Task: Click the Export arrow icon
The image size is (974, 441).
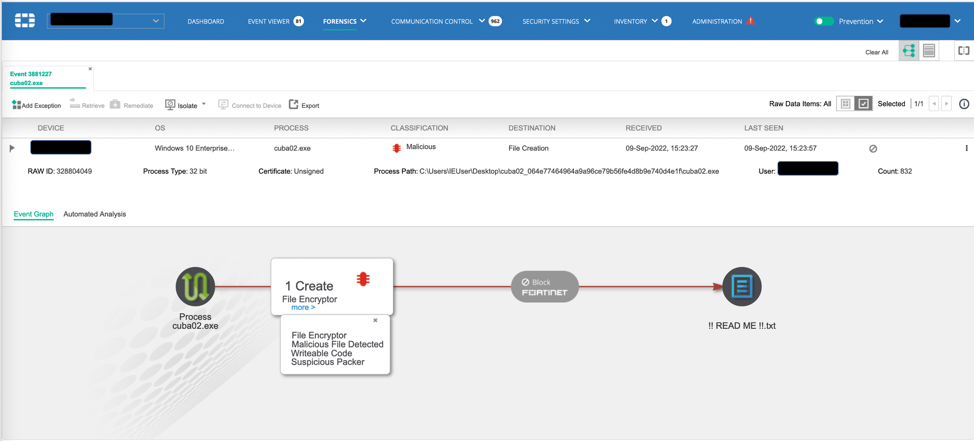Action: 294,104
